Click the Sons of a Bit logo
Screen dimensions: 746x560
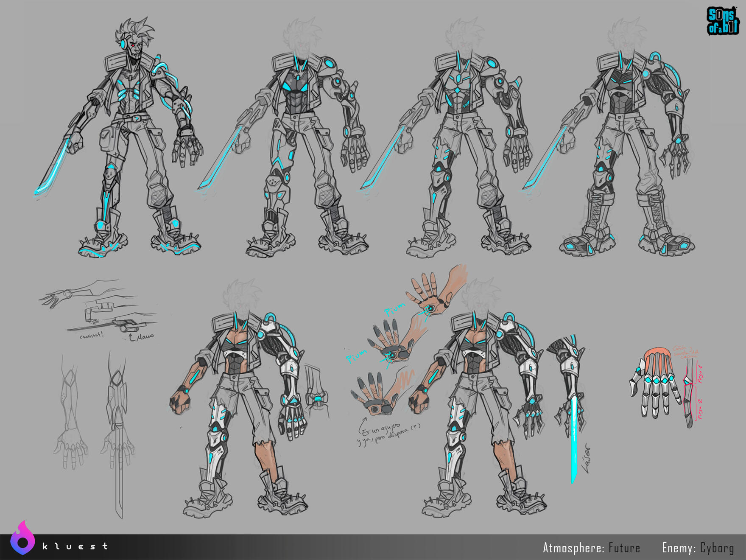[722, 21]
